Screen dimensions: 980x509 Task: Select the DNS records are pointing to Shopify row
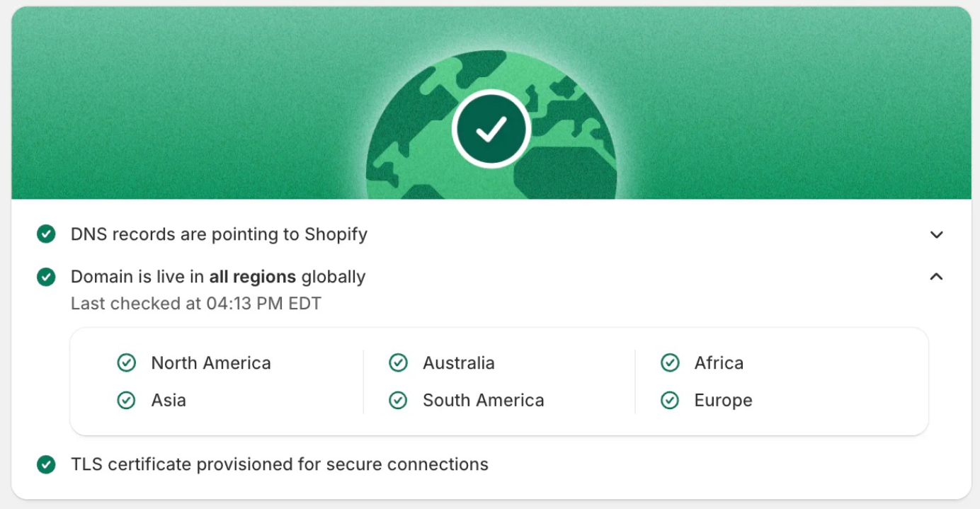point(219,234)
